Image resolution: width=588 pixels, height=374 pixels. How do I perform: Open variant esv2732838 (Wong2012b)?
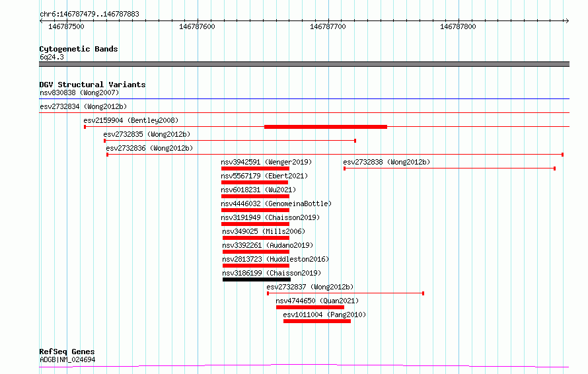coord(386,162)
